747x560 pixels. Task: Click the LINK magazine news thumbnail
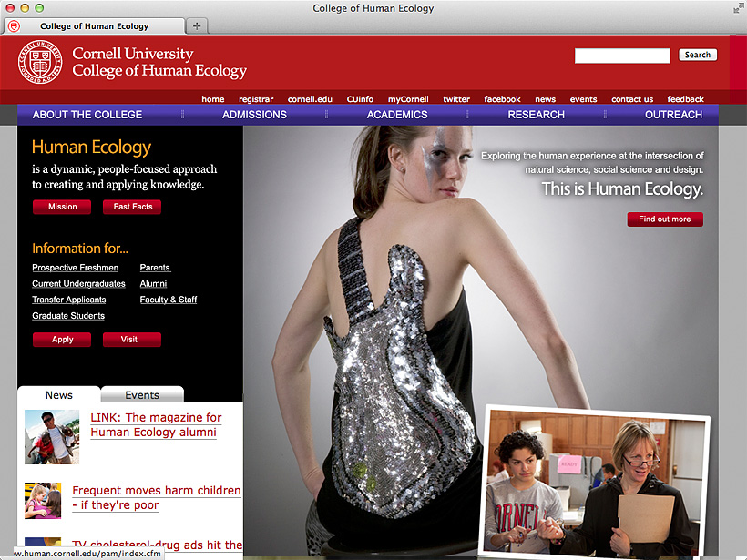point(52,437)
